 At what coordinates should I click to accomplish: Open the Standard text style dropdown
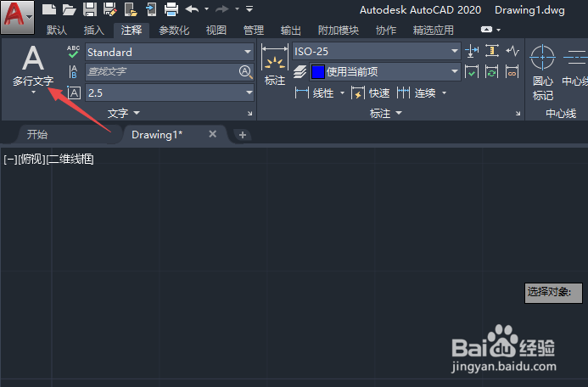tap(170, 52)
